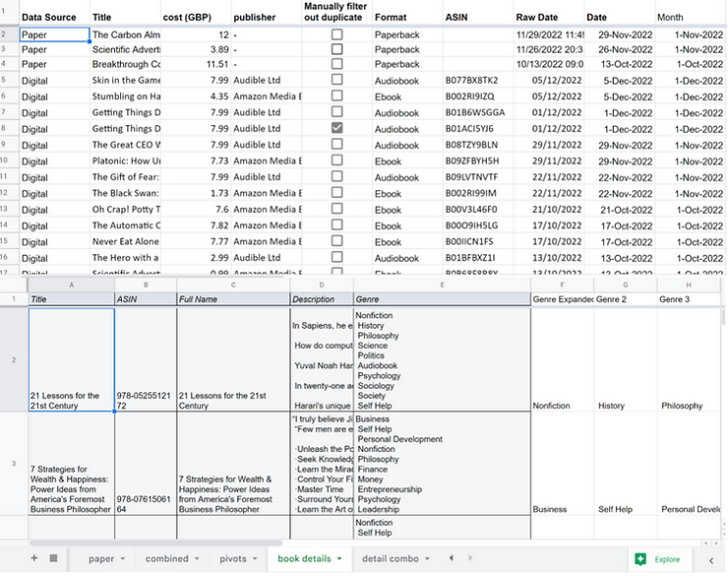Check the box for The Black Swan row
728x576 pixels.
point(337,193)
